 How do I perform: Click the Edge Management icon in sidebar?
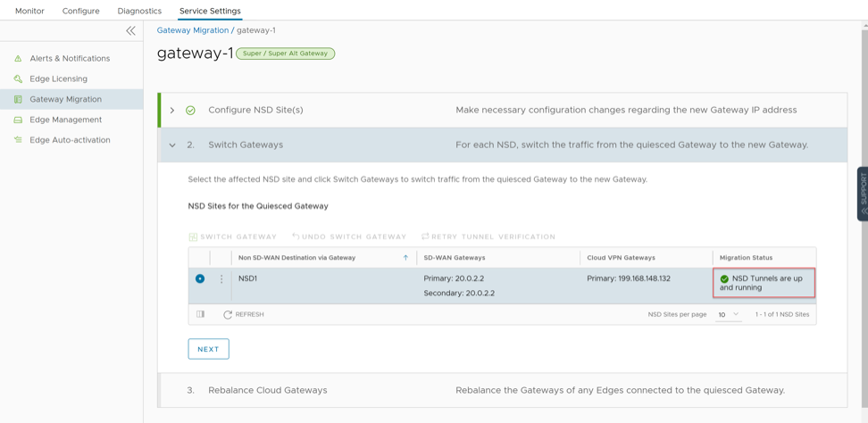click(x=18, y=120)
